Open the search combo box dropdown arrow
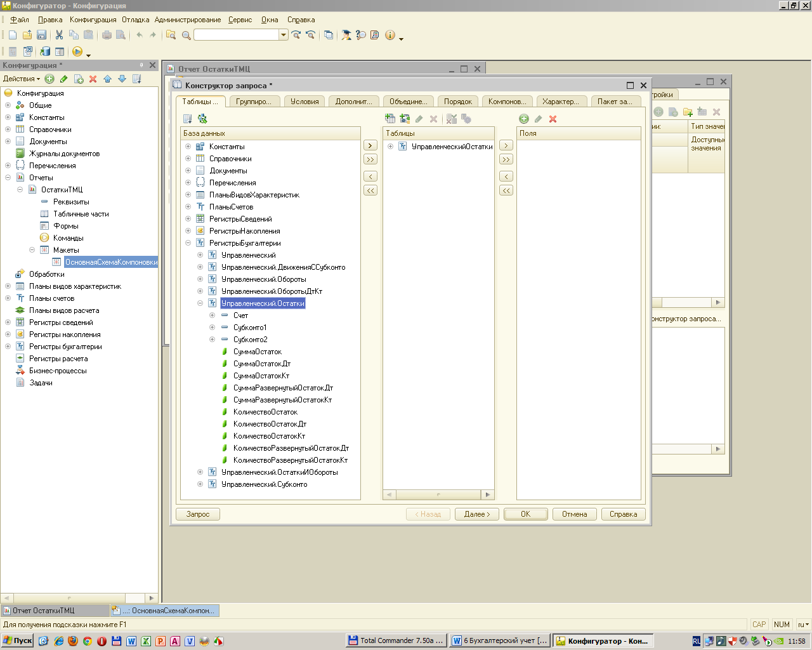This screenshot has width=812, height=650. [x=284, y=35]
